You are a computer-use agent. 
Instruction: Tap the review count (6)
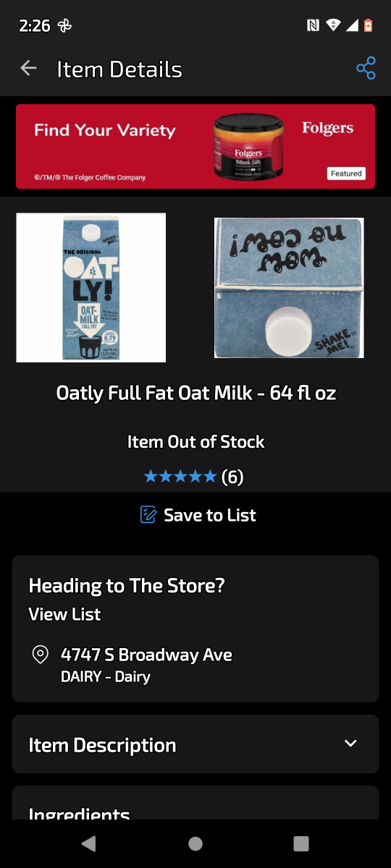(232, 477)
